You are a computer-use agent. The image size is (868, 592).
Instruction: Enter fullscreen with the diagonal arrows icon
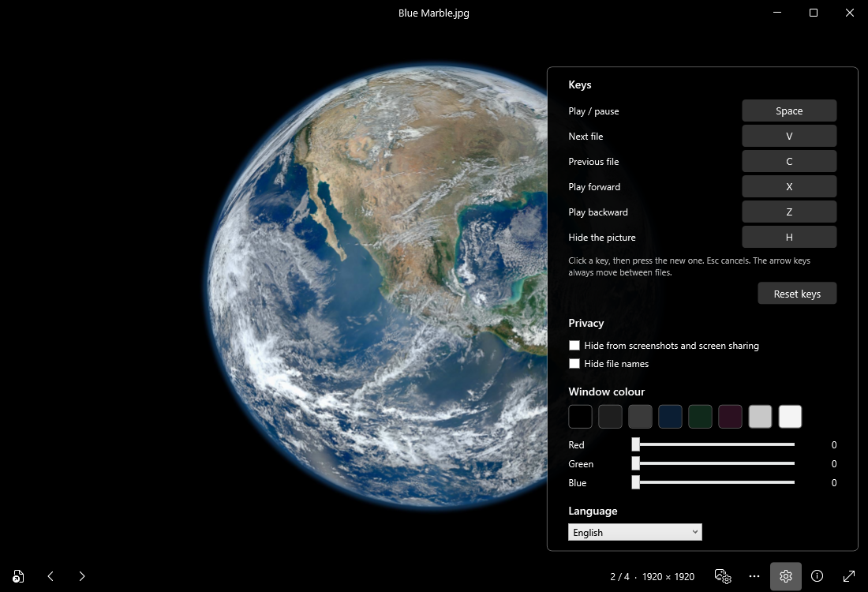pos(848,576)
